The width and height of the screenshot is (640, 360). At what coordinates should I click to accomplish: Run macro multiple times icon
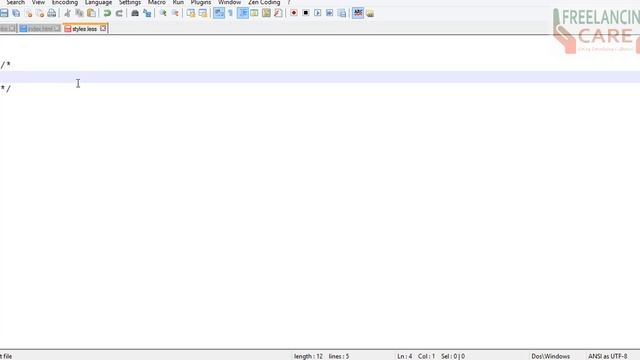point(329,13)
